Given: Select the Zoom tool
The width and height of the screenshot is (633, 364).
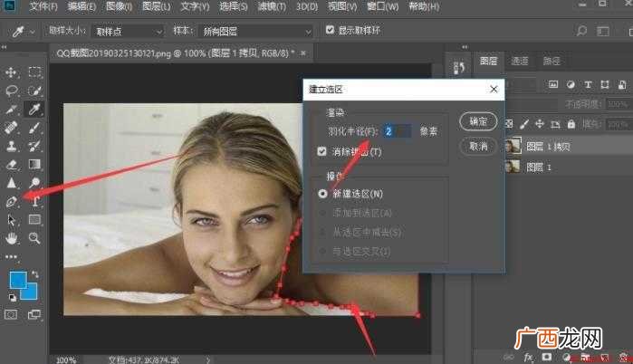Looking at the screenshot, I should coord(34,238).
